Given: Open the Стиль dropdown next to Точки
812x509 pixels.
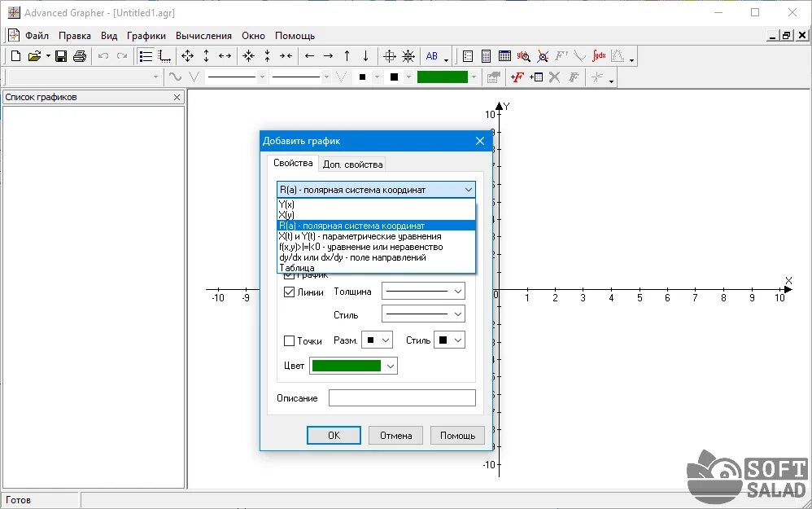Looking at the screenshot, I should 449,340.
